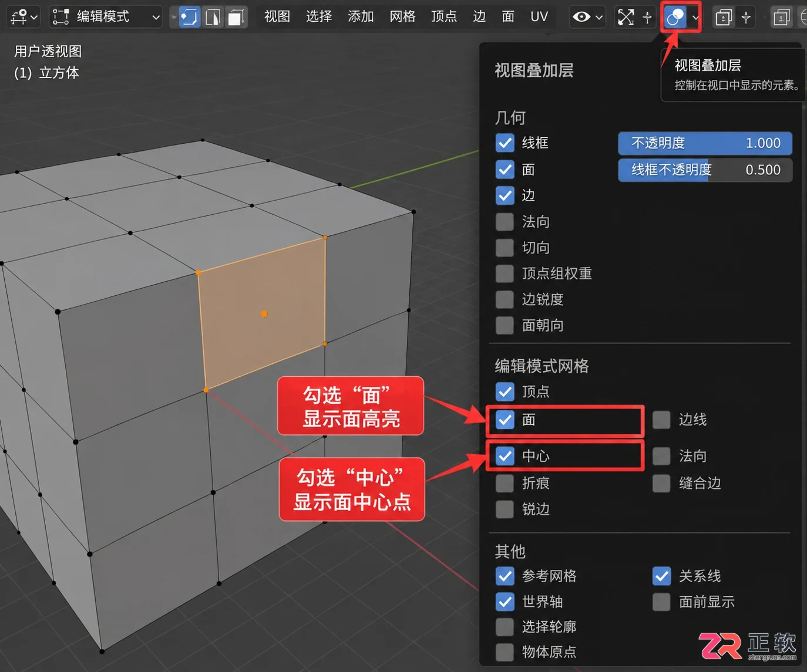This screenshot has width=807, height=672.
Task: Open the 边 menu
Action: [x=479, y=16]
